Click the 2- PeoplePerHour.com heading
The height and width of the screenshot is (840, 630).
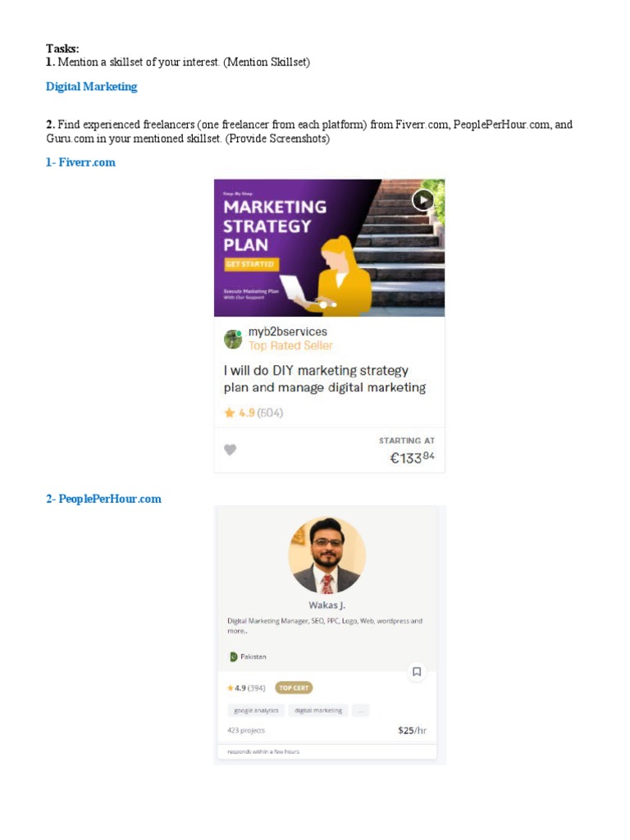[x=103, y=499]
